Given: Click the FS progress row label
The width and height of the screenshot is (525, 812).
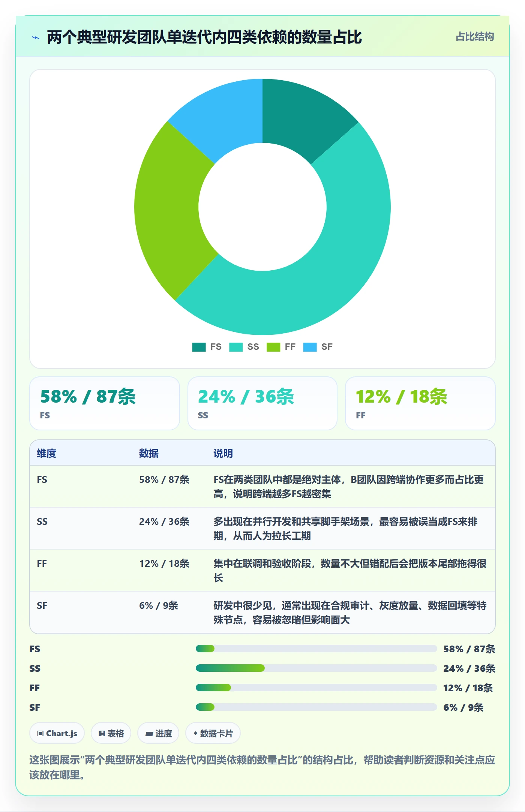Looking at the screenshot, I should [x=35, y=649].
